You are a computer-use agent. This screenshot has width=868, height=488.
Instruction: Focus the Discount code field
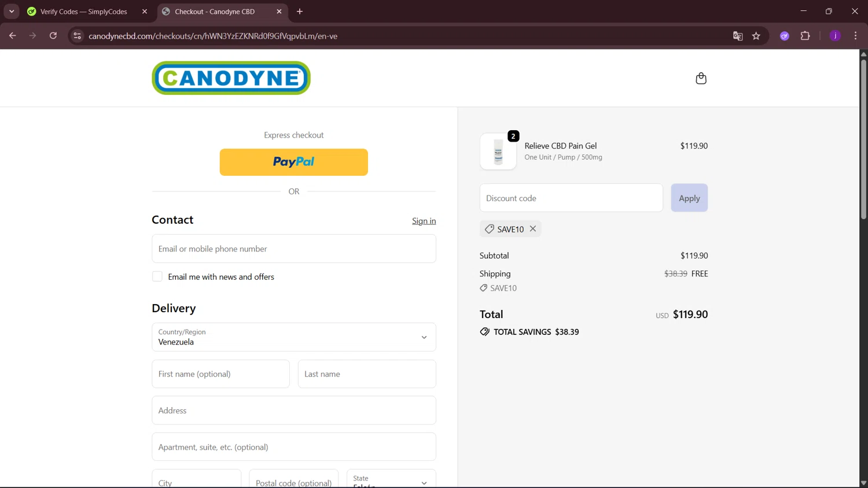(x=571, y=198)
